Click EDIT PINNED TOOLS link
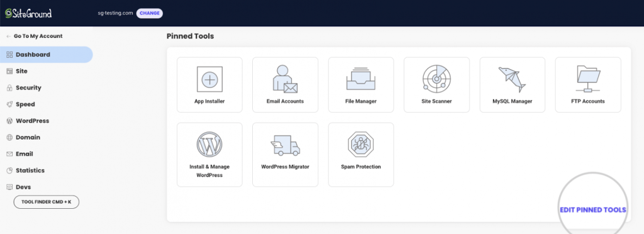Image resolution: width=644 pixels, height=234 pixels. 593,209
